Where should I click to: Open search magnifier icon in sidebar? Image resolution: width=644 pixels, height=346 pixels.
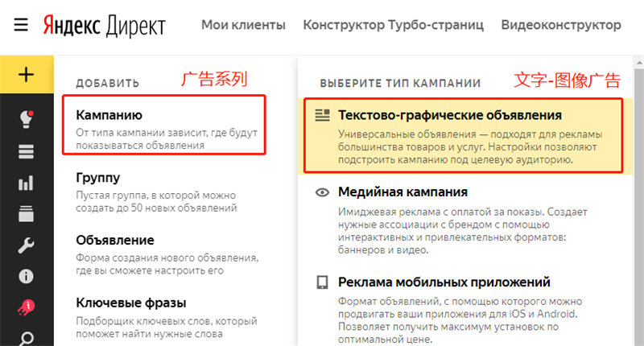26,339
